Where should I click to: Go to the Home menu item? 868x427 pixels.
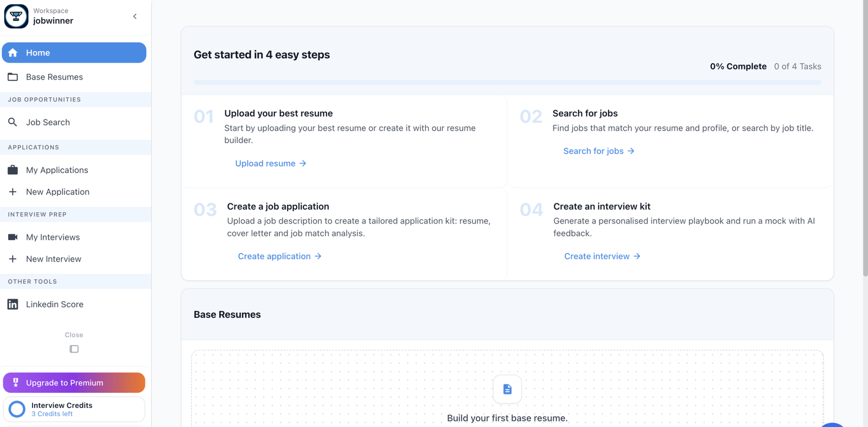(x=74, y=53)
